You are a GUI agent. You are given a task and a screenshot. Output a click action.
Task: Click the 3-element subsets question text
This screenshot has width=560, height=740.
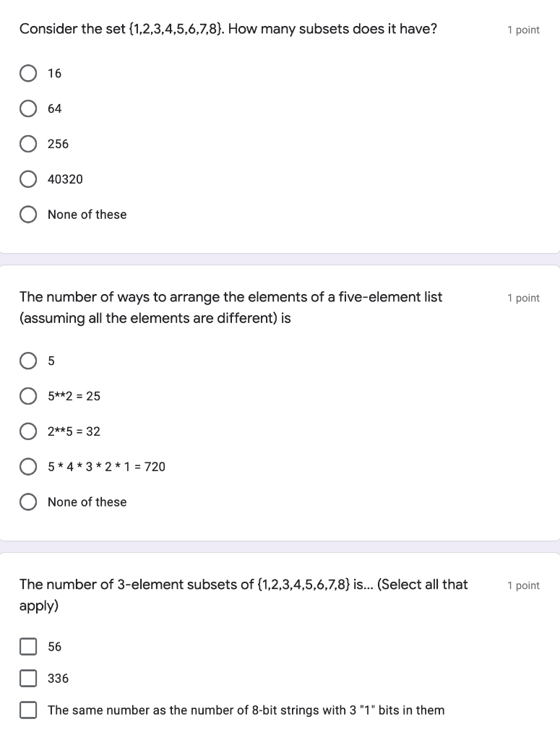tap(244, 595)
